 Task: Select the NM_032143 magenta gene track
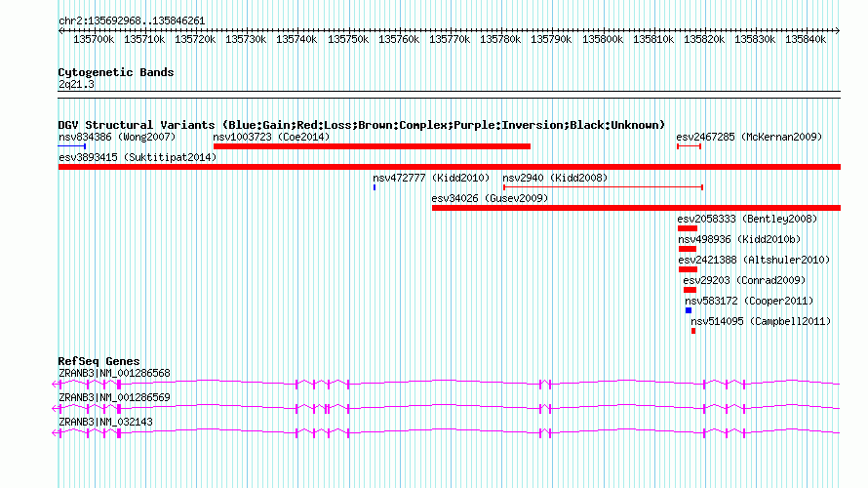tap(446, 432)
